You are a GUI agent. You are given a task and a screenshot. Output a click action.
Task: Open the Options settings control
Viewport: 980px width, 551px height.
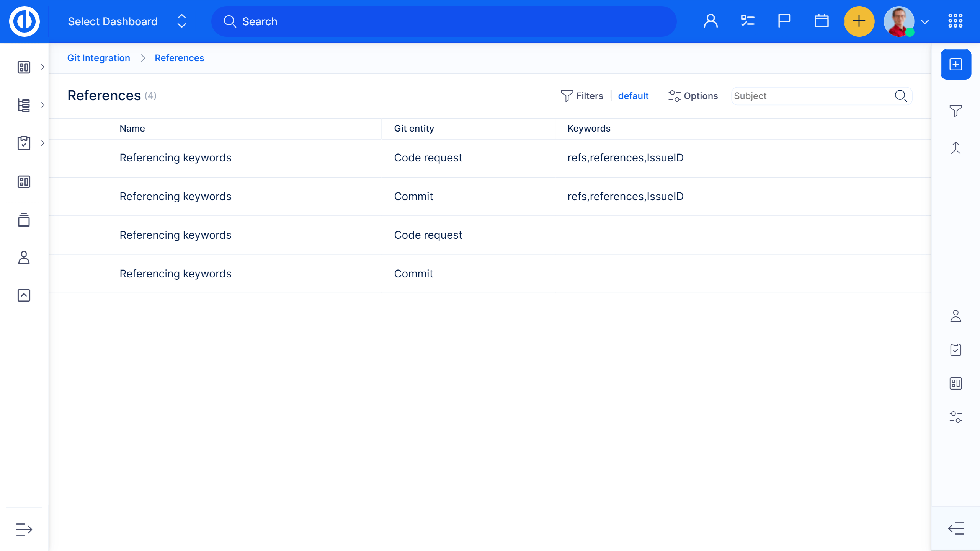pos(693,96)
